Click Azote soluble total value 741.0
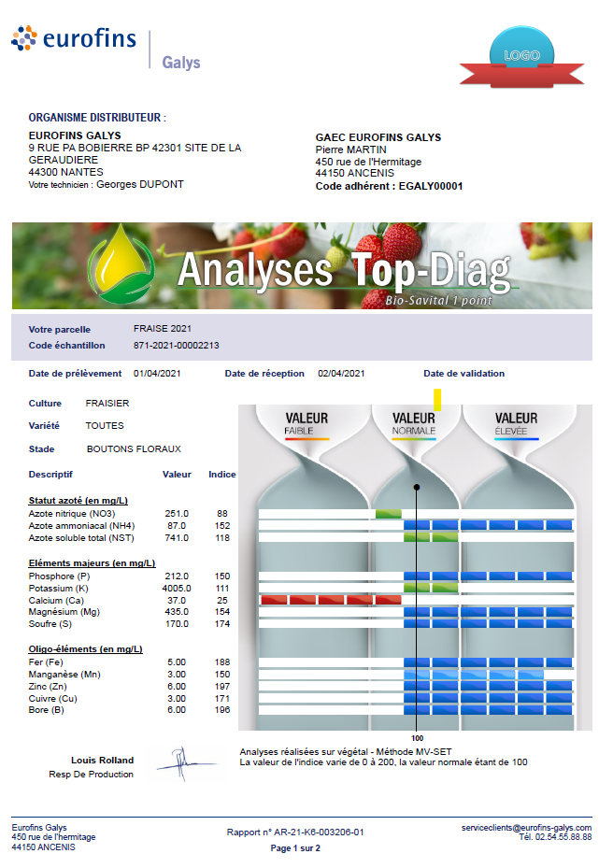Screen dimensions: 613x868 point(177,537)
